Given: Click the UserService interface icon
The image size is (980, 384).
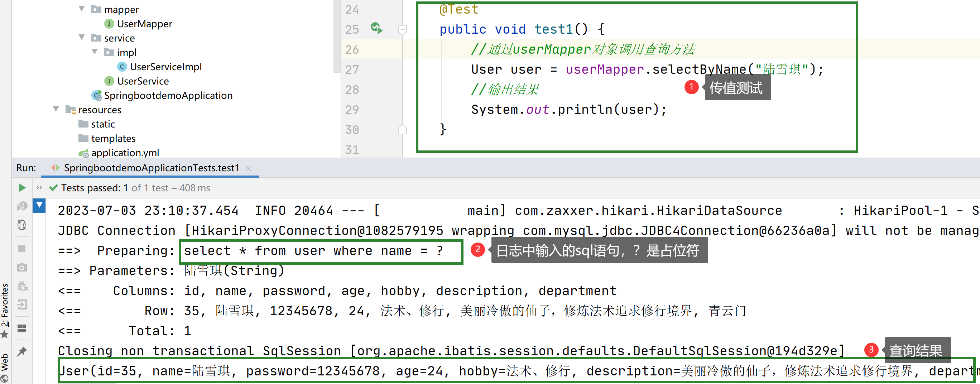Looking at the screenshot, I should pyautogui.click(x=109, y=81).
